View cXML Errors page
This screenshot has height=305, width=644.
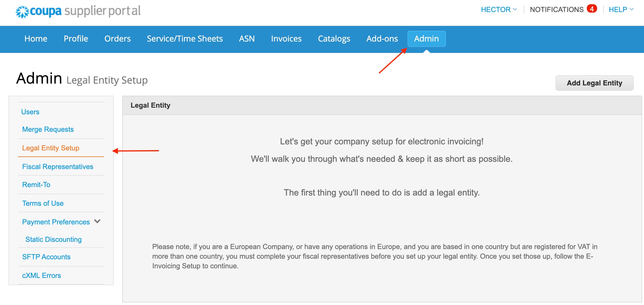(x=42, y=276)
